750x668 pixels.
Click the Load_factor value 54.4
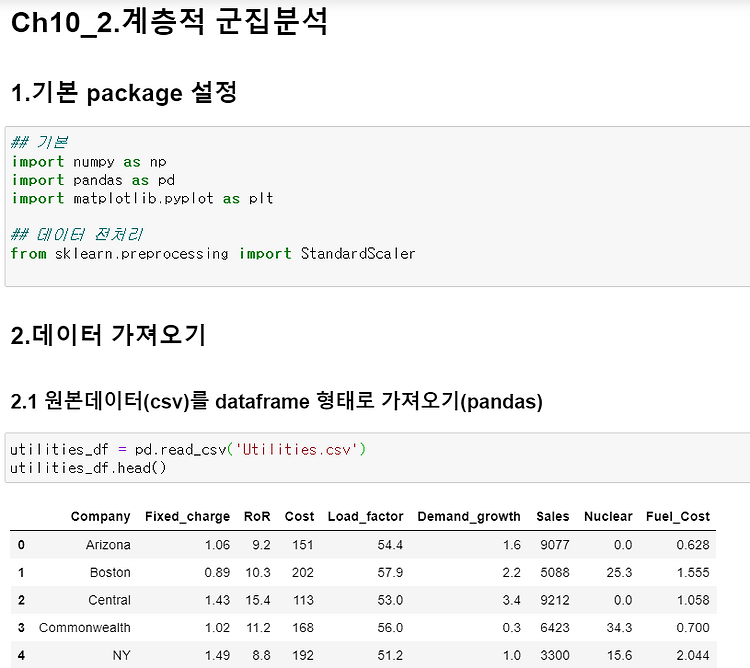tap(390, 545)
